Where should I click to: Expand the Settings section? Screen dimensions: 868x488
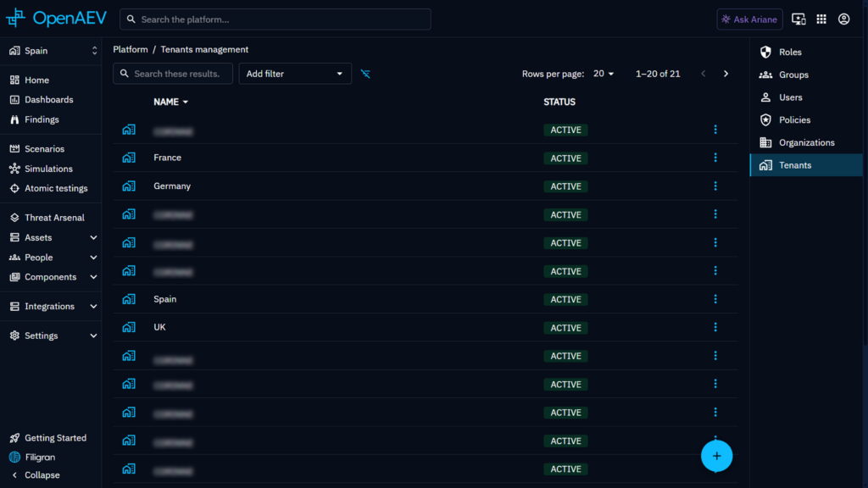click(53, 335)
